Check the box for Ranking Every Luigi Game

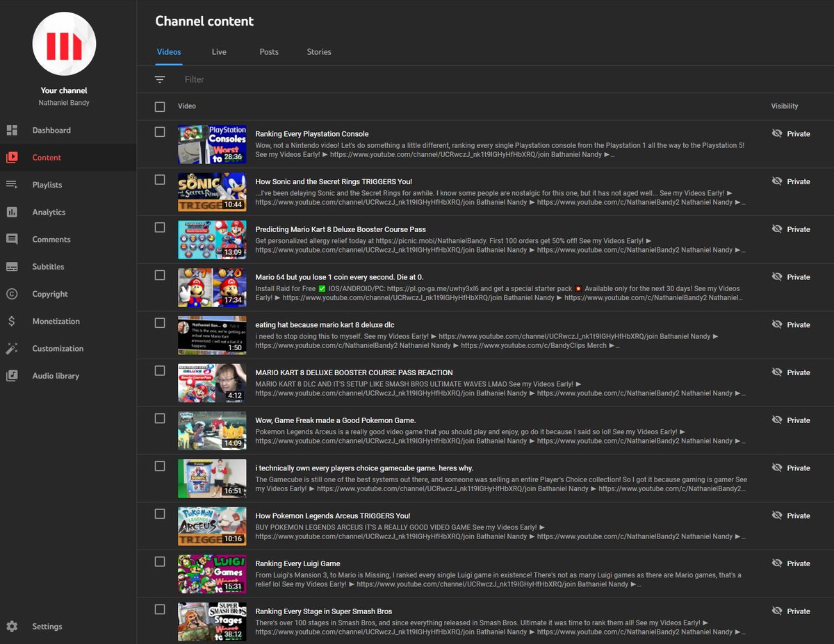[160, 561]
